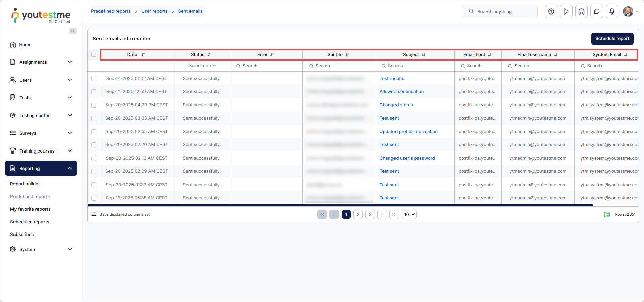The height and width of the screenshot is (302, 644).
Task: Click the Schedule report button
Action: [612, 39]
